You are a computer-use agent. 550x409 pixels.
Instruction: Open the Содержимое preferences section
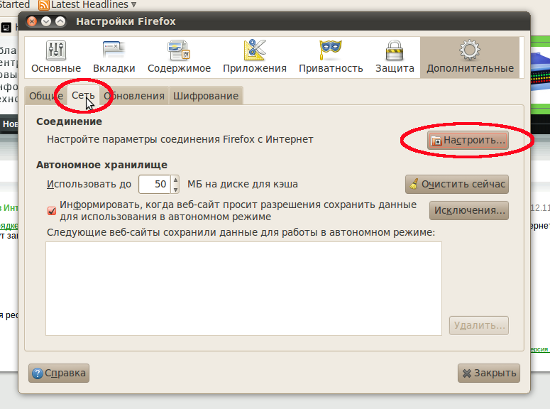(x=179, y=57)
